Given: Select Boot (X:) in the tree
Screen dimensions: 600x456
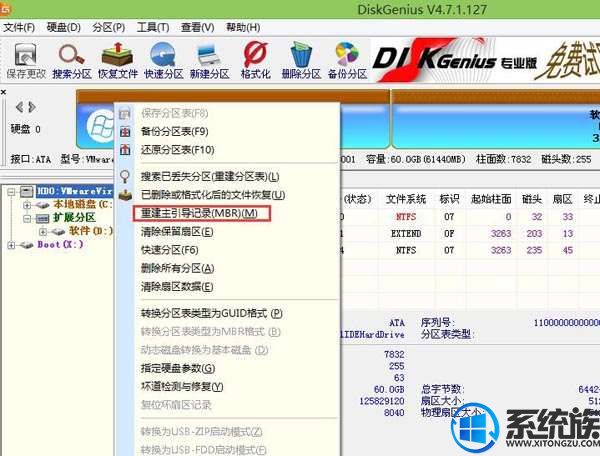Looking at the screenshot, I should (x=60, y=244).
